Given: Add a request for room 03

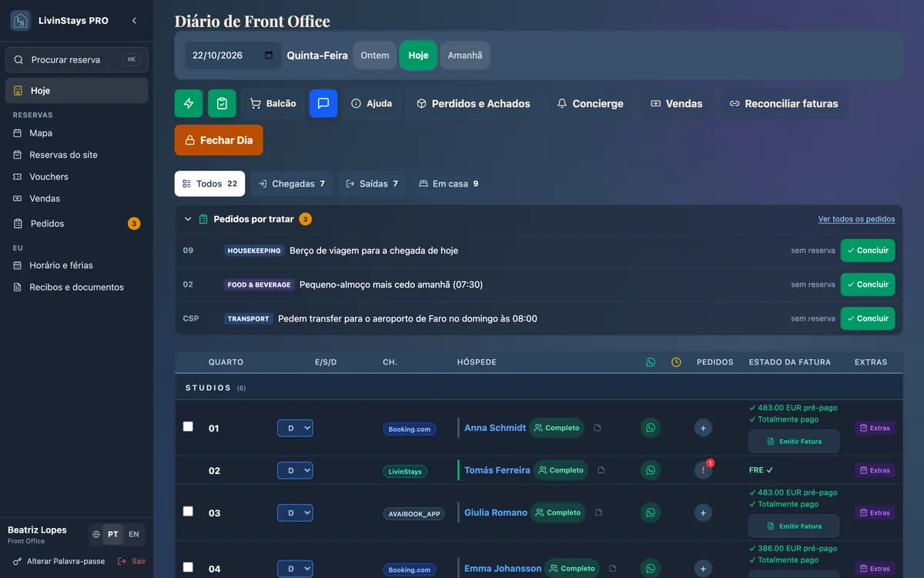Looking at the screenshot, I should coord(703,512).
